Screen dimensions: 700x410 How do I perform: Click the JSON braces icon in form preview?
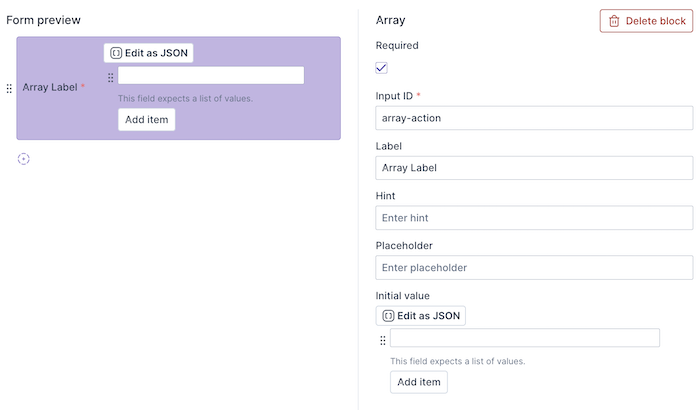point(115,53)
